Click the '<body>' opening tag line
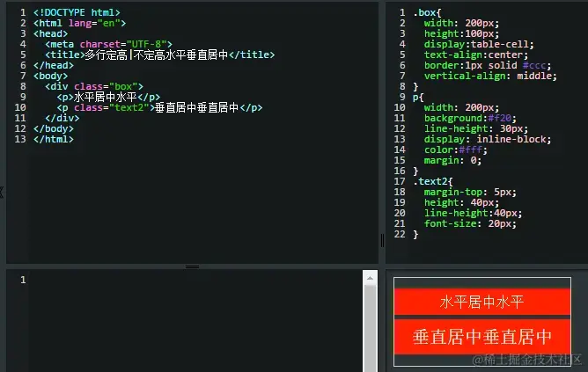Image resolution: width=588 pixels, height=372 pixels. 51,76
